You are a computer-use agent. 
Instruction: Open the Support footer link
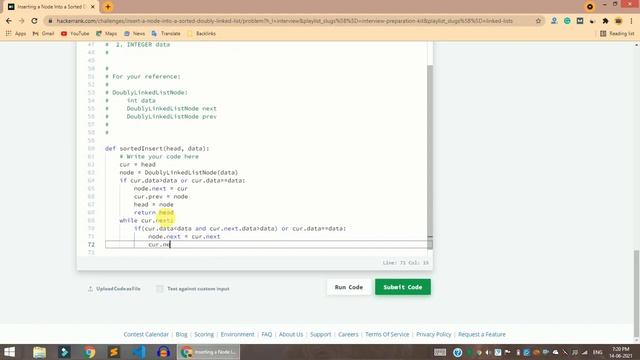[x=320, y=334]
